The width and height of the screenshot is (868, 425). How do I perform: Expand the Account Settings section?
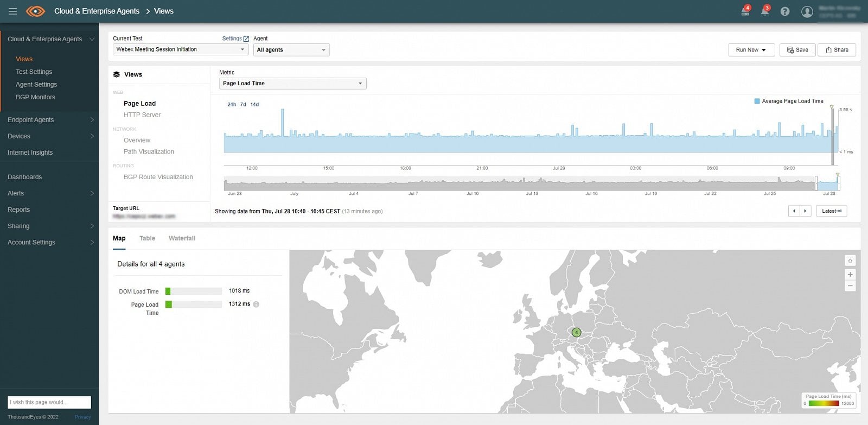[x=92, y=242]
